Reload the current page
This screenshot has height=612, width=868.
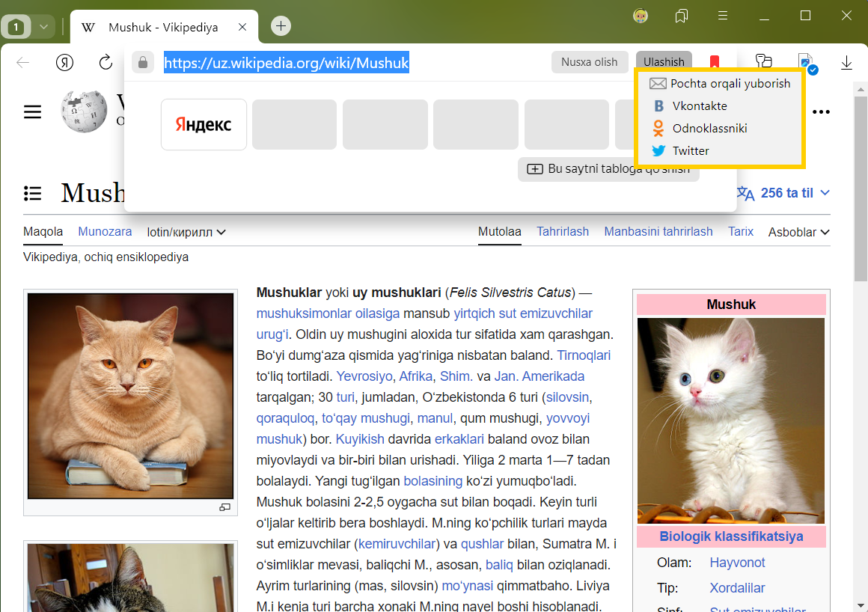click(x=106, y=62)
